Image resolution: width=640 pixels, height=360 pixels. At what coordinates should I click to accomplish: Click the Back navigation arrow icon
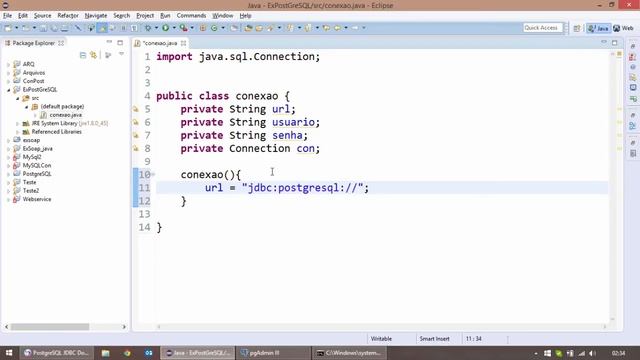[x=337, y=28]
